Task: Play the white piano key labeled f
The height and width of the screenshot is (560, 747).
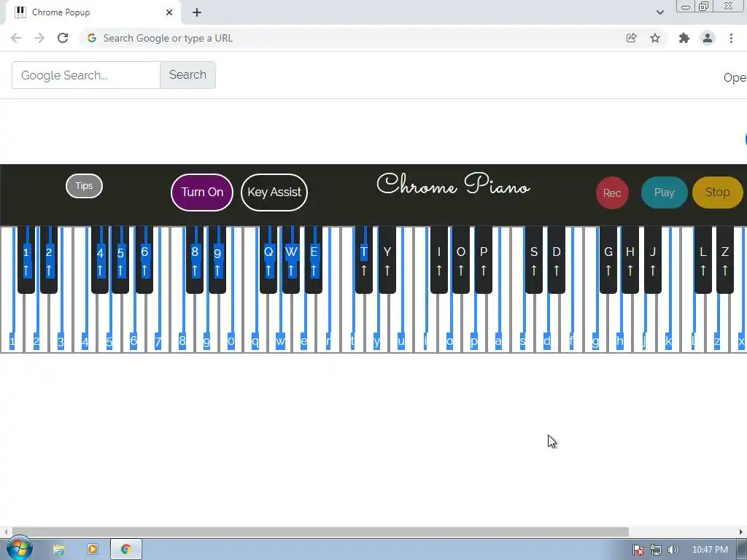Action: 571,324
